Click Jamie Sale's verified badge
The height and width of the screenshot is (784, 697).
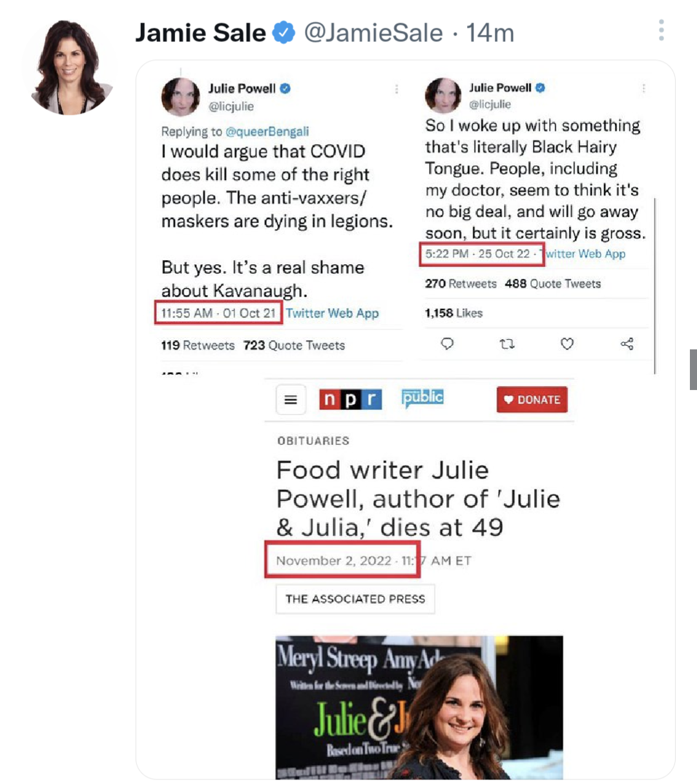[x=284, y=32]
